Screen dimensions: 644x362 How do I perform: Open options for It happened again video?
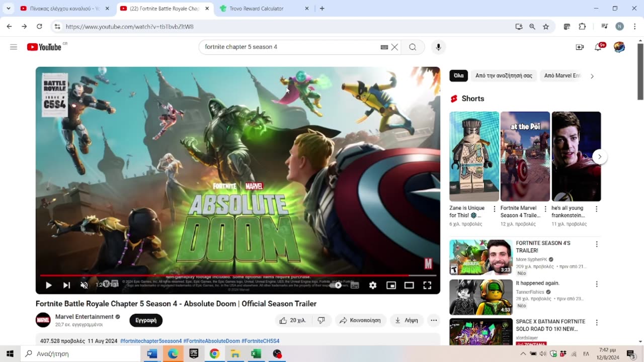pyautogui.click(x=597, y=284)
